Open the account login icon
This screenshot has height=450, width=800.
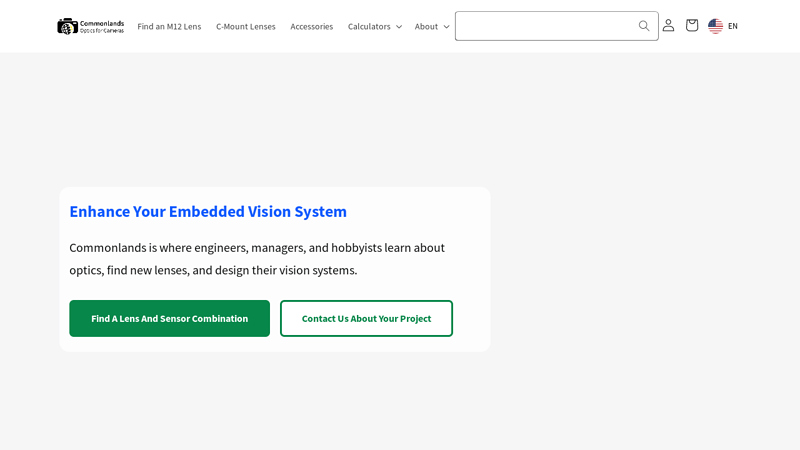coord(668,26)
